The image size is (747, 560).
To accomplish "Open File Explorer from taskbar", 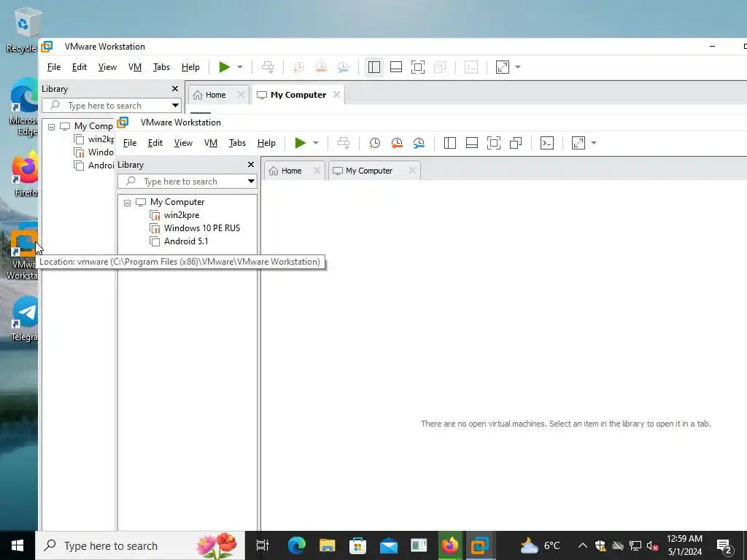I will (x=328, y=545).
